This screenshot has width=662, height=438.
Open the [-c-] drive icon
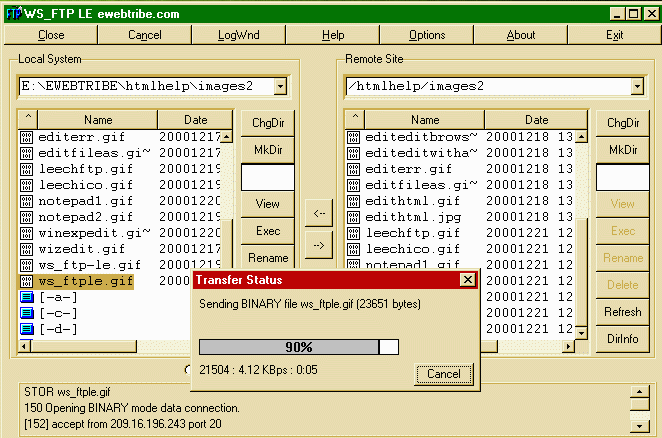(27, 314)
